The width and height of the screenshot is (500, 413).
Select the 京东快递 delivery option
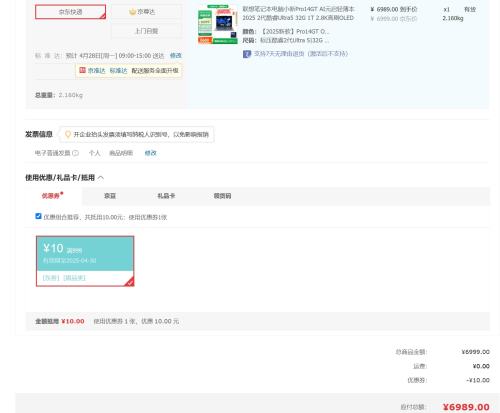70,12
